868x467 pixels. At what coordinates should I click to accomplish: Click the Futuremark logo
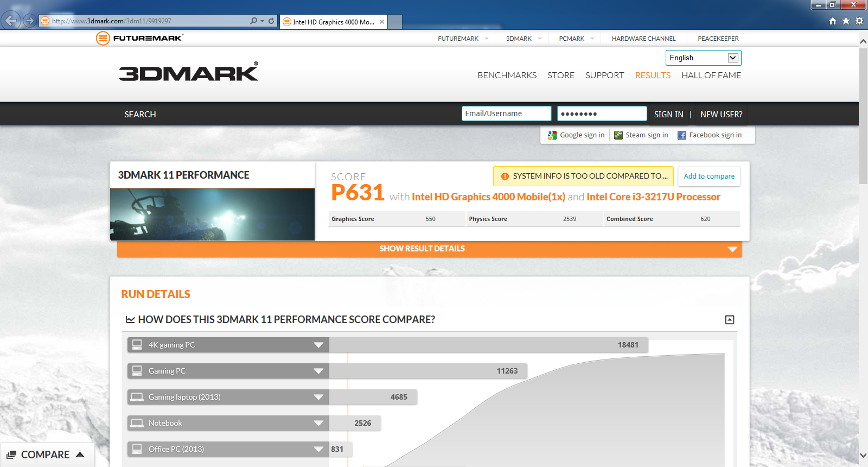coord(139,38)
